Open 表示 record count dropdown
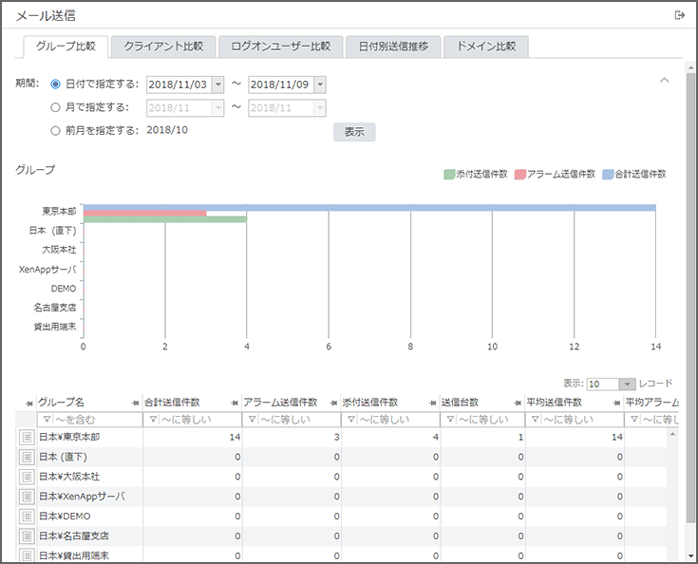The image size is (698, 564). (x=627, y=384)
